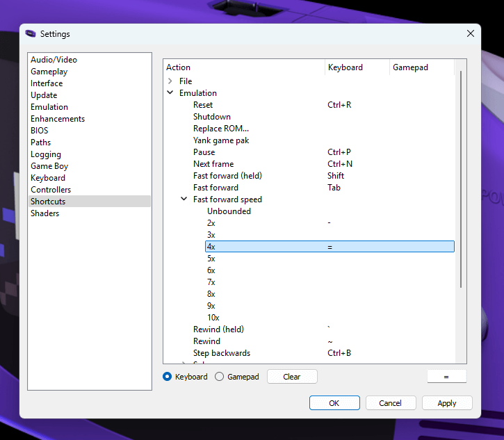Select the Keyboard radio button

(168, 377)
